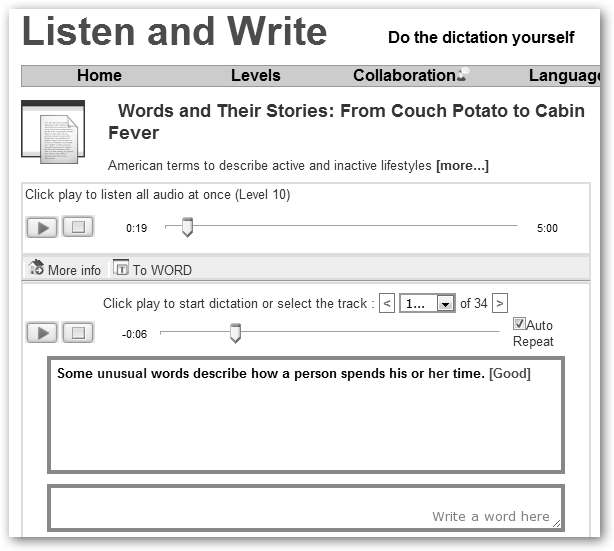Click the To WORD icon
The image size is (614, 551).
121,268
